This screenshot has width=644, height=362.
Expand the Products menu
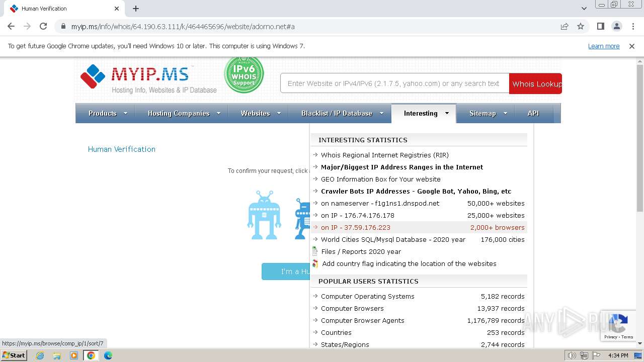107,113
